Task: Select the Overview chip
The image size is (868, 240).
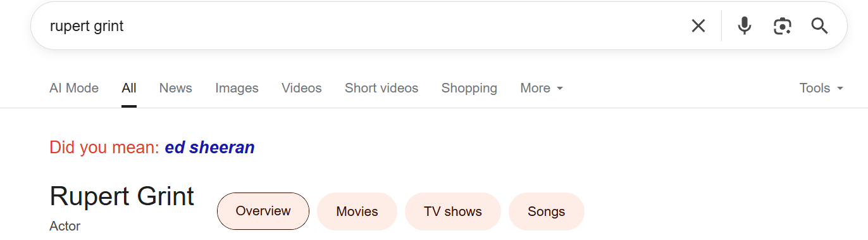Action: tap(263, 211)
